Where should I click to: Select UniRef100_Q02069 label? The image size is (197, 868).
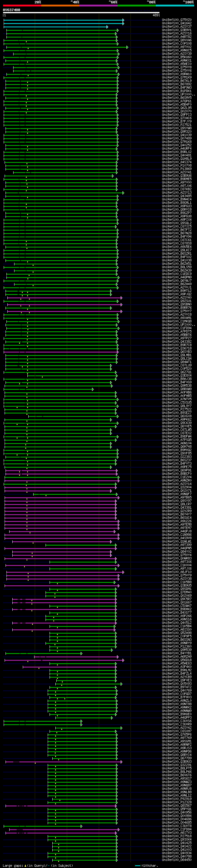pyautogui.click(x=177, y=596)
